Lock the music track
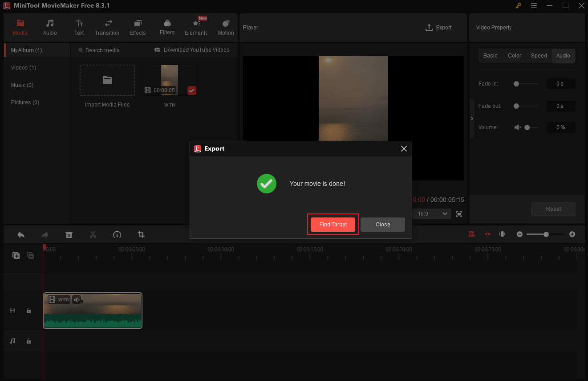Screen dimensions: 588x381 [28, 341]
